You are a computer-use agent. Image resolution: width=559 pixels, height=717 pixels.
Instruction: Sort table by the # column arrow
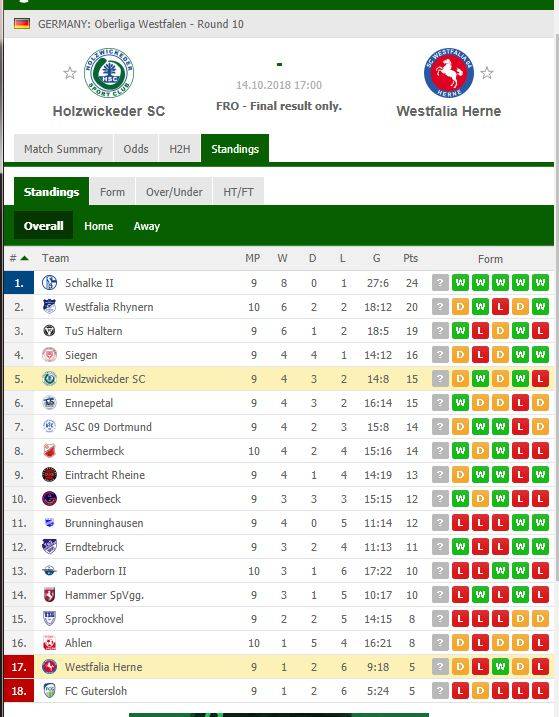point(25,258)
